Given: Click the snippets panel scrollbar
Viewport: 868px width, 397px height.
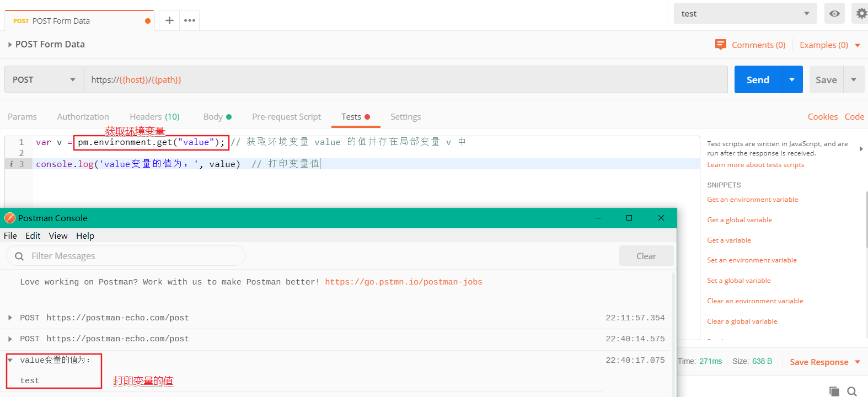Looking at the screenshot, I should (x=866, y=219).
